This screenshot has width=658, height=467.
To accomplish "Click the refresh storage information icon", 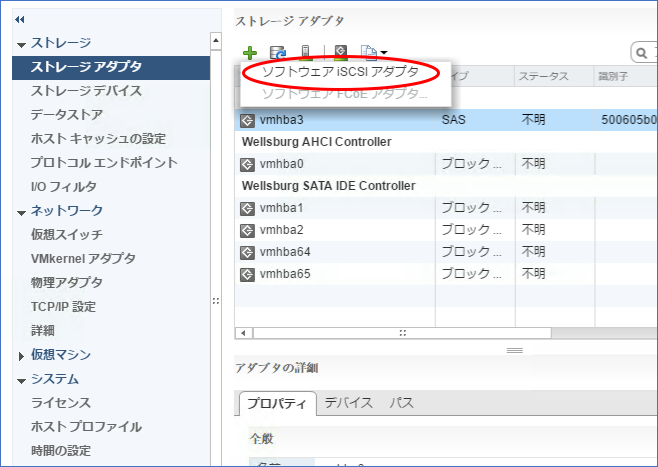I will 277,53.
